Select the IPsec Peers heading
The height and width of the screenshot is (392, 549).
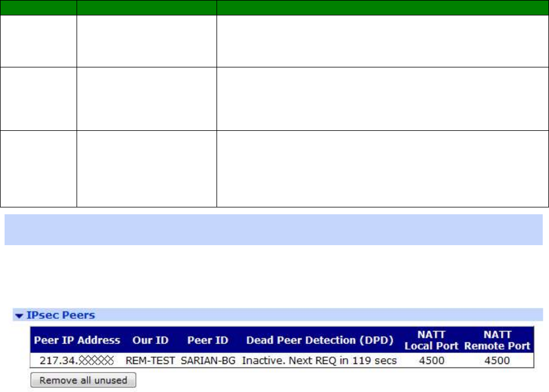(x=61, y=315)
